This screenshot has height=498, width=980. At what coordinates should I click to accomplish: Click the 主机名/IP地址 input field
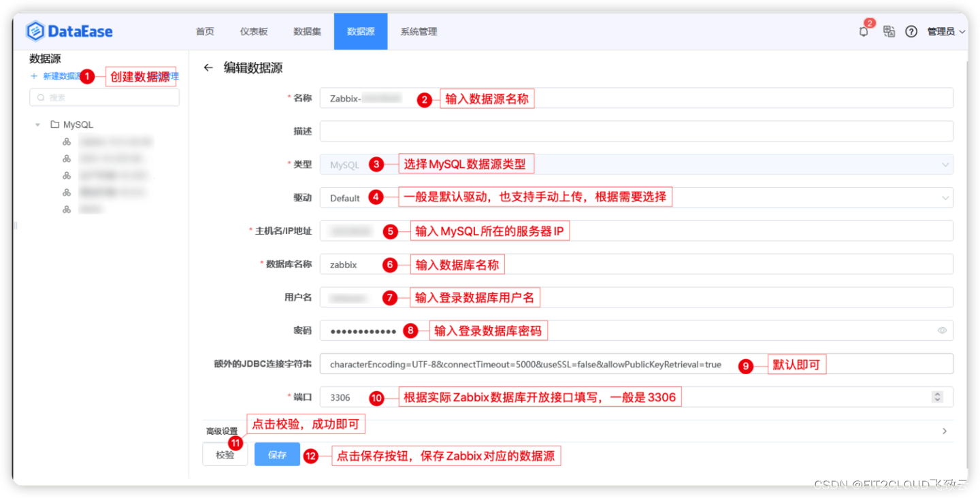click(x=636, y=231)
